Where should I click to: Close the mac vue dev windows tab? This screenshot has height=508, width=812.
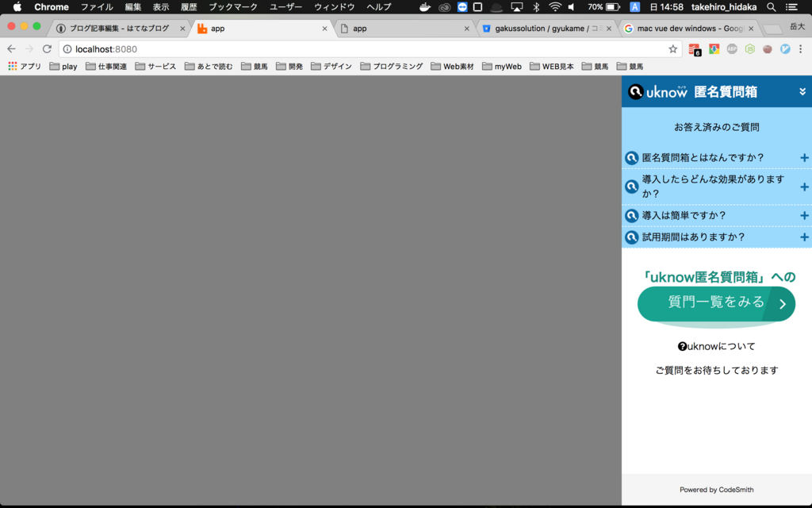(x=751, y=29)
